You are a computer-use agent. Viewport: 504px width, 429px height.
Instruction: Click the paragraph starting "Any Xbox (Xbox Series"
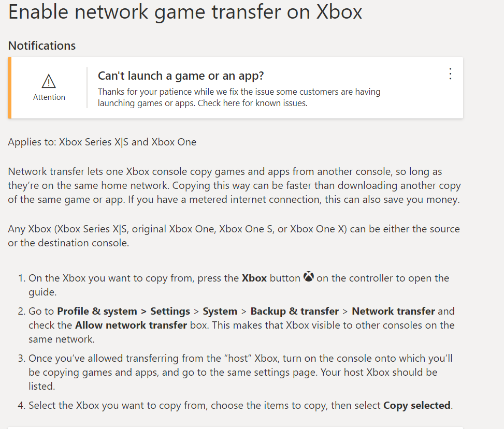point(234,235)
